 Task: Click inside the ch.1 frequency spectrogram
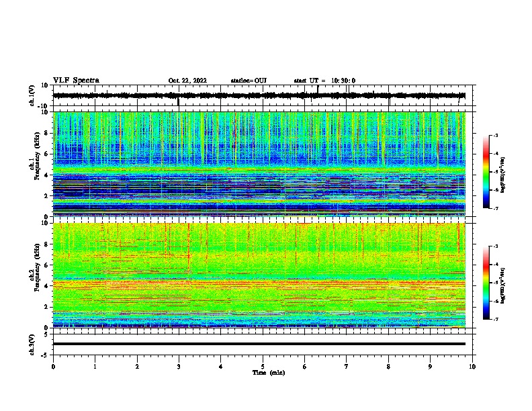coord(259,164)
